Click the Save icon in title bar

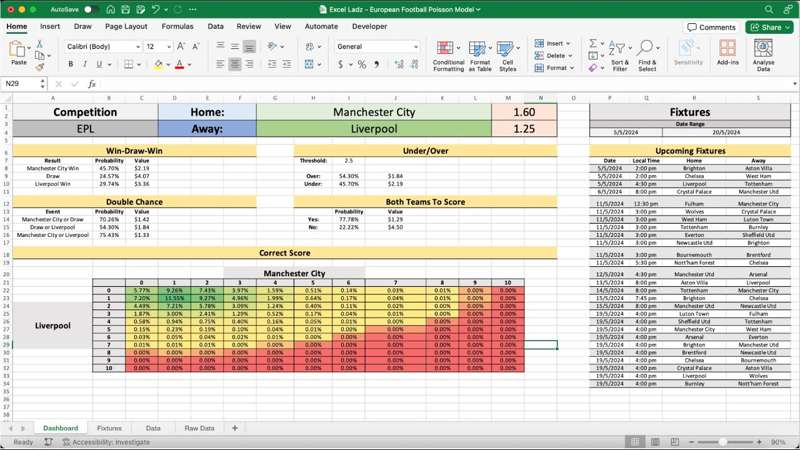(125, 9)
